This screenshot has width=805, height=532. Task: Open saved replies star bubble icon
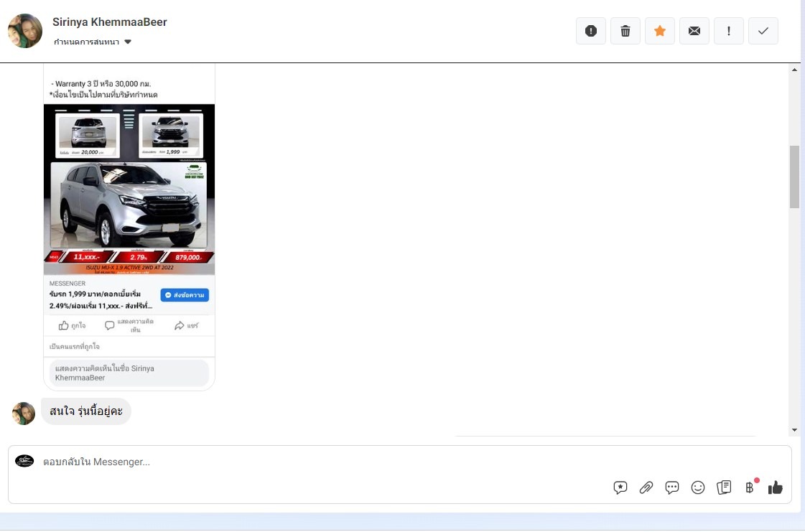(620, 487)
